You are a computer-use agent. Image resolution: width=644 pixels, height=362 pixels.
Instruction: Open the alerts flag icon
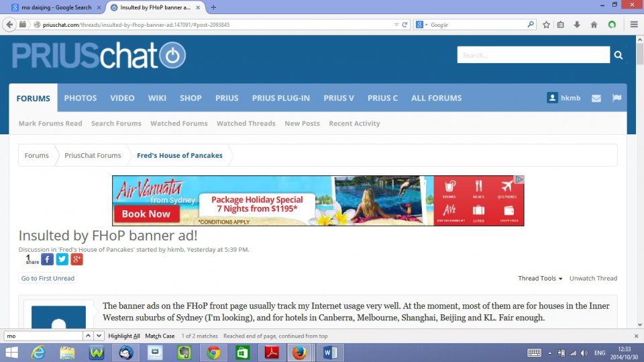point(616,98)
